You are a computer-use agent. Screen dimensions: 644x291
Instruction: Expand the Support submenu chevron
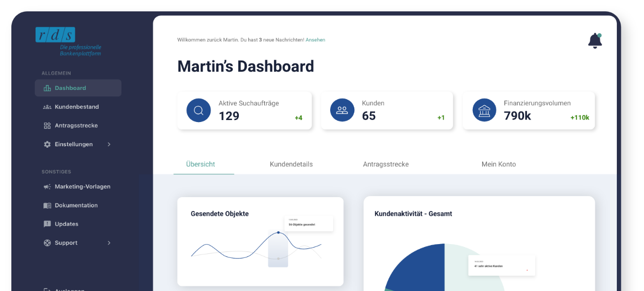pyautogui.click(x=109, y=243)
